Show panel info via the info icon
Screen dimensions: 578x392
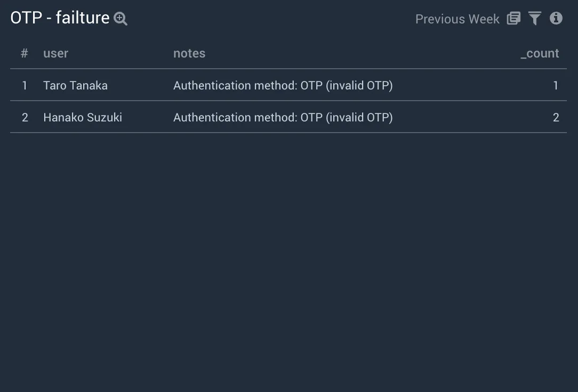(x=556, y=19)
